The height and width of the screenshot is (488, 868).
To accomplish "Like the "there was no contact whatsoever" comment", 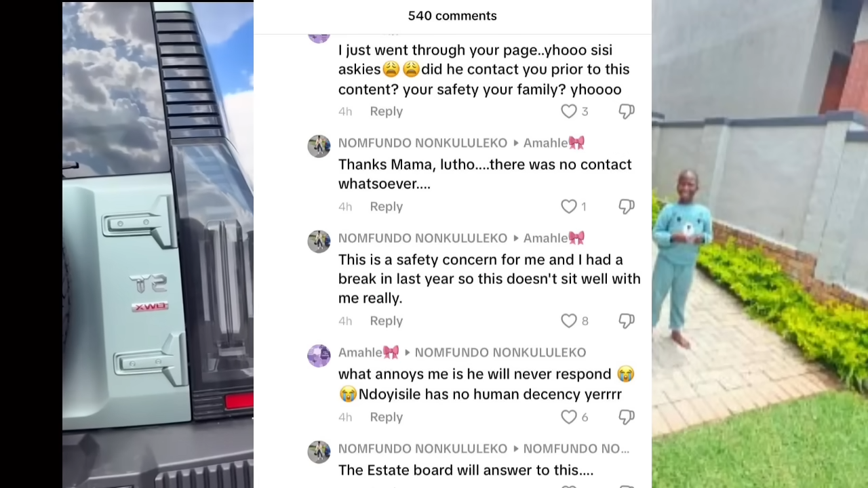I will 568,206.
